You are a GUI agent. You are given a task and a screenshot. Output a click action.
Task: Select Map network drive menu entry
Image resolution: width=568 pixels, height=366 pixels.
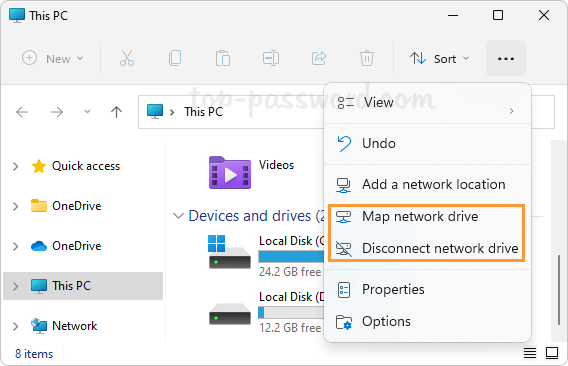tap(427, 217)
